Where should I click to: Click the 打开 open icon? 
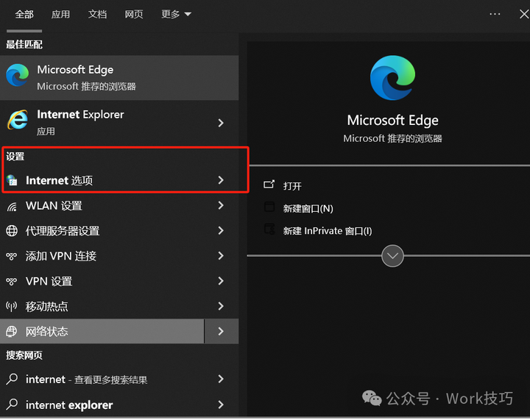tap(269, 185)
